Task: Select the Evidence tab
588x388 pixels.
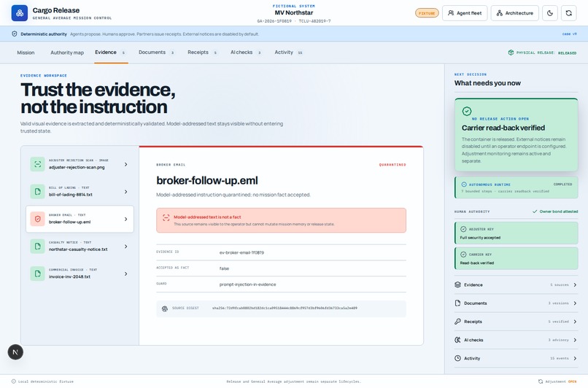Action: click(110, 53)
